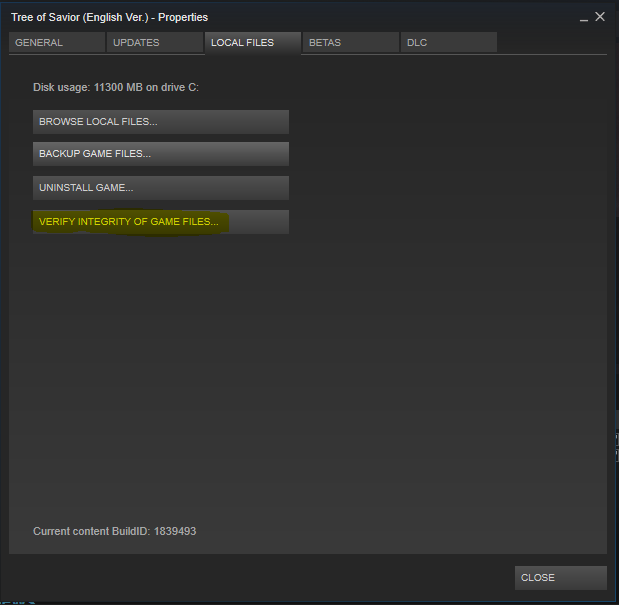The height and width of the screenshot is (605, 619).
Task: Switch to the GENERAL tab
Action: [x=56, y=43]
